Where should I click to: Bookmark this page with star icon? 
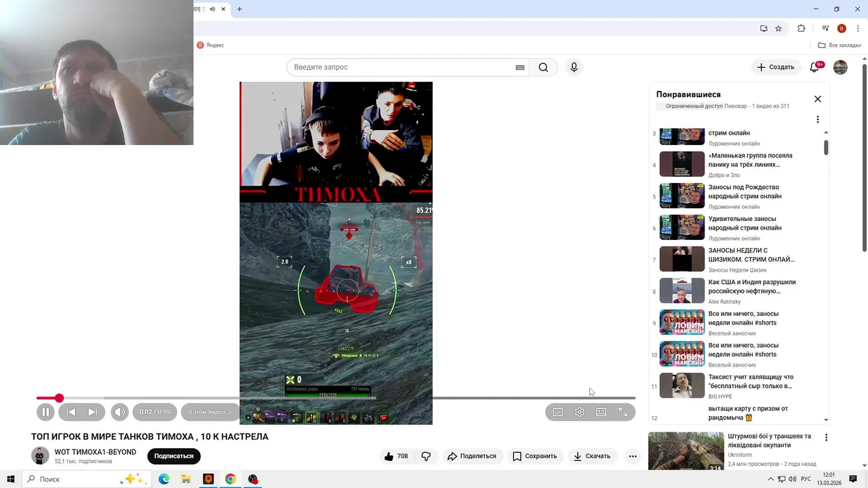(778, 28)
